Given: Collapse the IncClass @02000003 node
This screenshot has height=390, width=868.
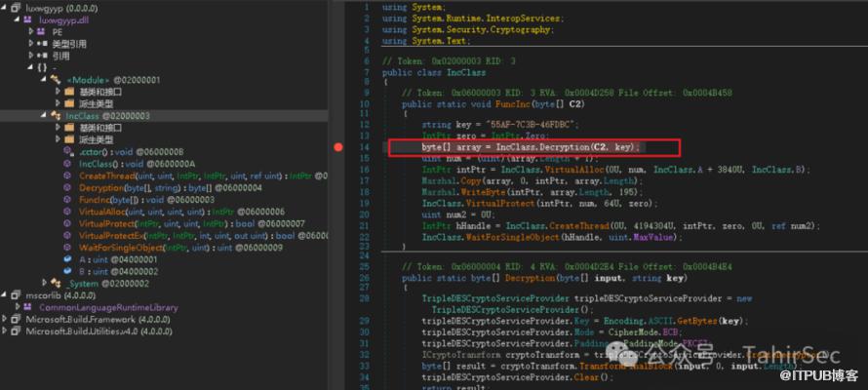Looking at the screenshot, I should tap(44, 116).
